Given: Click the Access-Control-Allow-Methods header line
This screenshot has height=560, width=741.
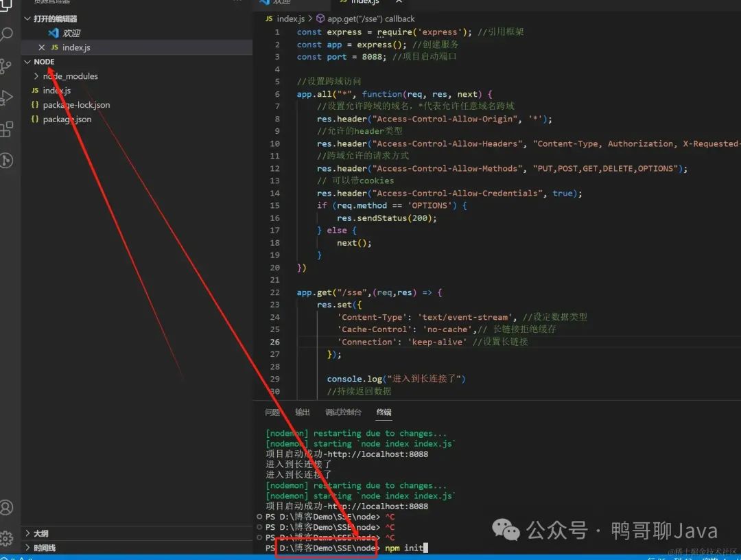Looking at the screenshot, I should click(x=502, y=168).
